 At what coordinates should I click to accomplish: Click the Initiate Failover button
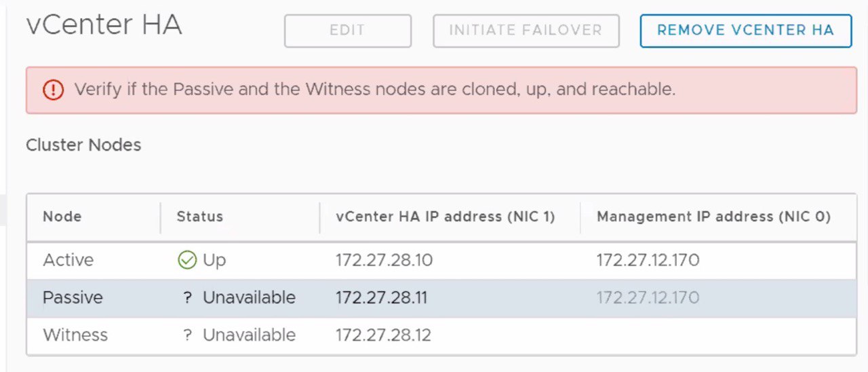click(526, 31)
